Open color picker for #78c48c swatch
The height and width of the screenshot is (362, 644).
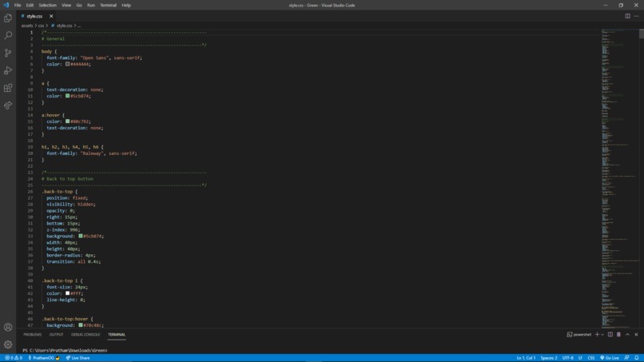tap(81, 325)
